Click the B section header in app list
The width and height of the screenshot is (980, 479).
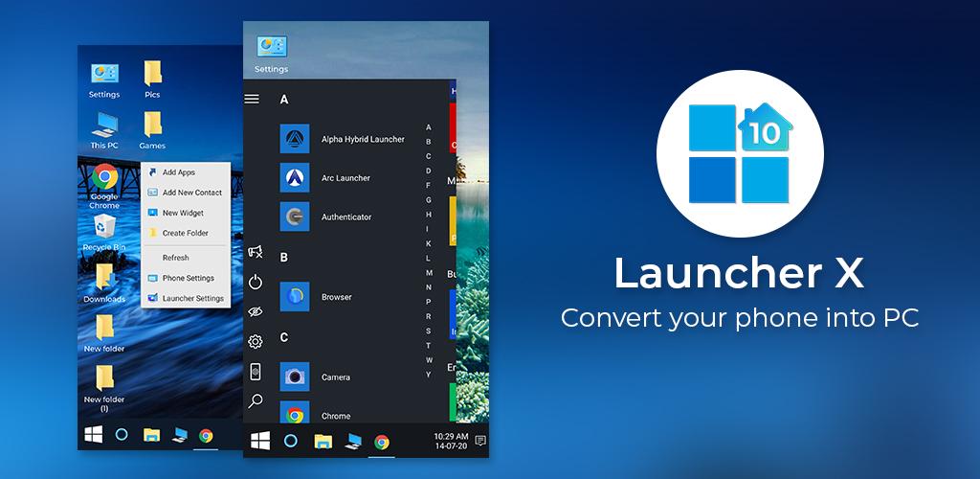click(x=283, y=257)
